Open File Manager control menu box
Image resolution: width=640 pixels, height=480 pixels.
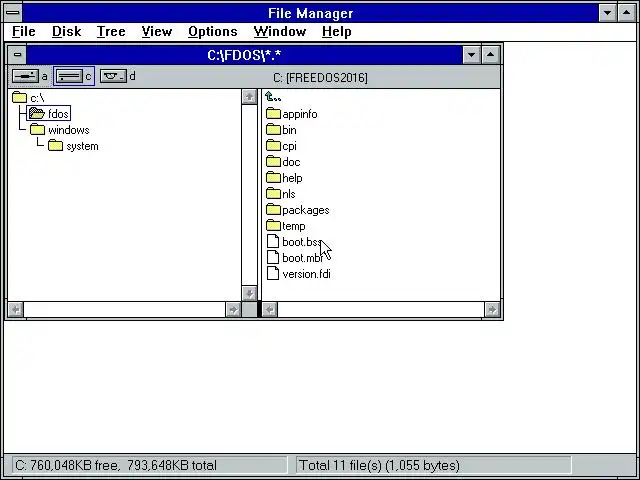coord(13,13)
